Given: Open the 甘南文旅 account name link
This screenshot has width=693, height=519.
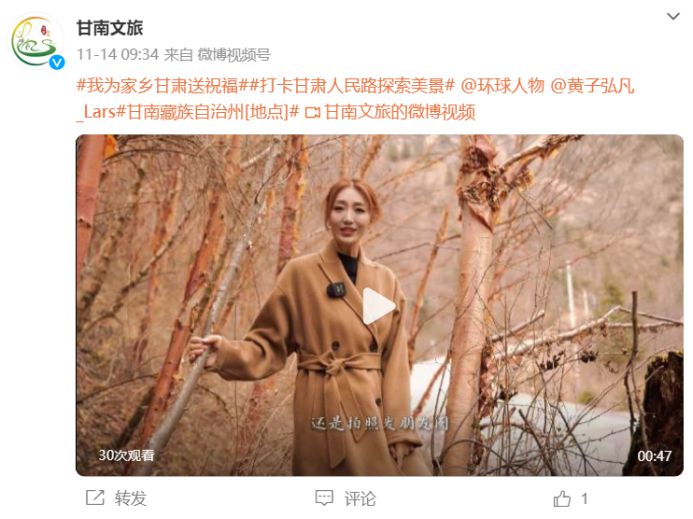Looking at the screenshot, I should (x=110, y=28).
